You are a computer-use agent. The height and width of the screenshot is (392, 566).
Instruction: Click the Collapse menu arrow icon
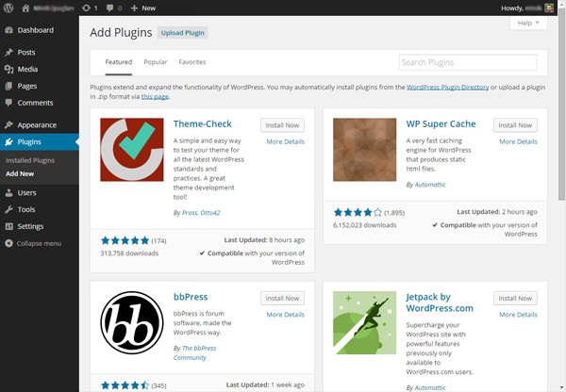pyautogui.click(x=9, y=243)
